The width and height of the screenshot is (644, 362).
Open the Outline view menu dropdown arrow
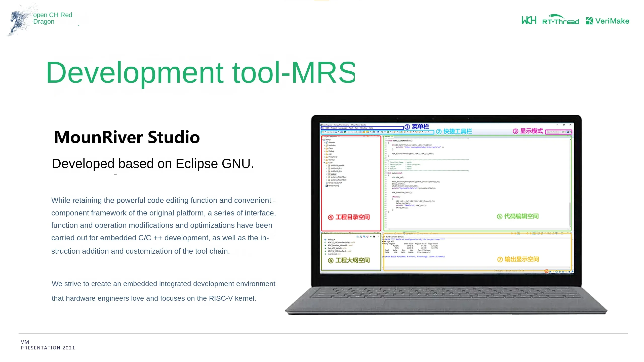pos(378,236)
